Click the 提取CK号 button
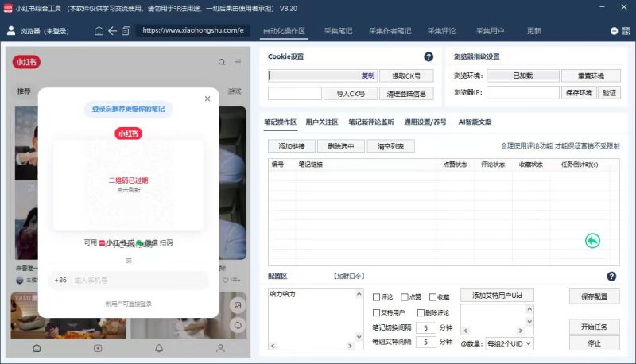Image resolution: width=636 pixels, height=364 pixels. click(406, 76)
